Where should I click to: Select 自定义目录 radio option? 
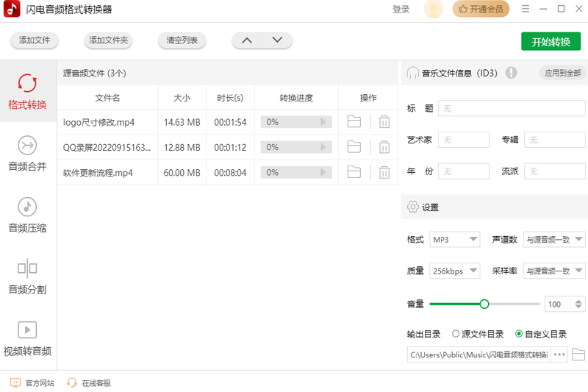coord(541,334)
